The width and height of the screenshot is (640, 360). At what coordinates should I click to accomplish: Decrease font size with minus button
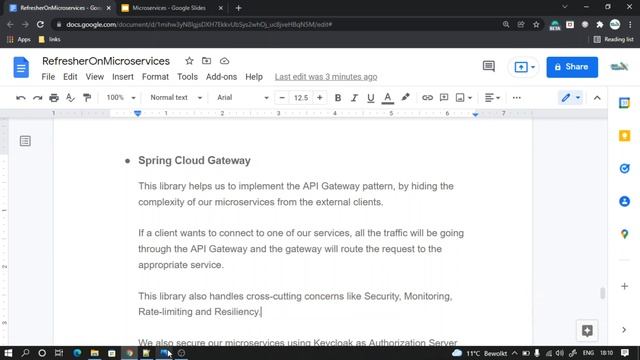(x=282, y=98)
